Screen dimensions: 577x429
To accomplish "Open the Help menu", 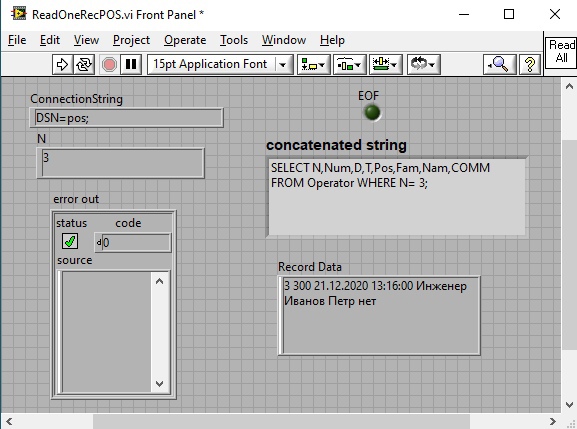I will click(x=332, y=40).
